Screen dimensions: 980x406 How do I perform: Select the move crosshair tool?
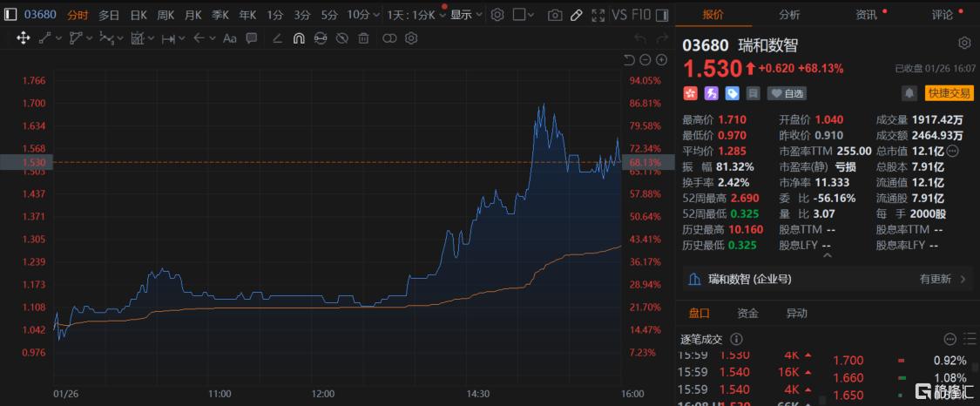pos(24,38)
